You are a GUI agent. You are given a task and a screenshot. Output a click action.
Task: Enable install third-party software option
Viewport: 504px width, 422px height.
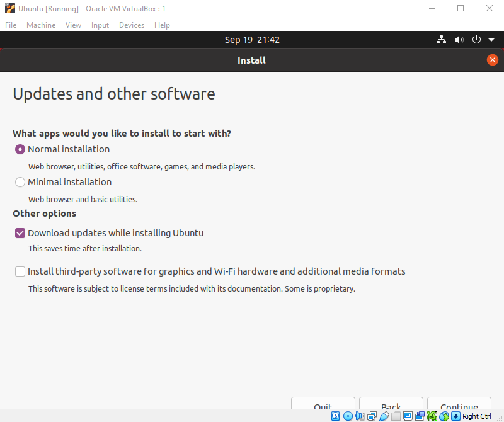[x=20, y=271]
